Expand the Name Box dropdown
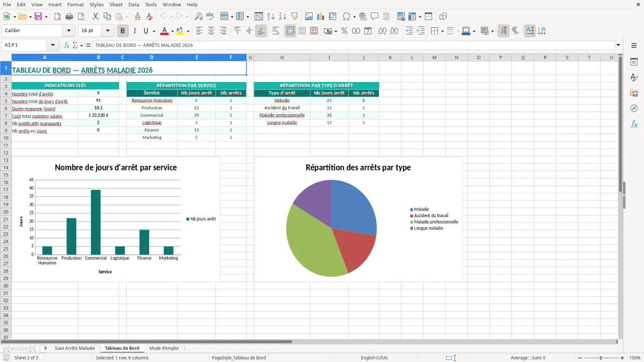This screenshot has width=644, height=362. pos(53,45)
